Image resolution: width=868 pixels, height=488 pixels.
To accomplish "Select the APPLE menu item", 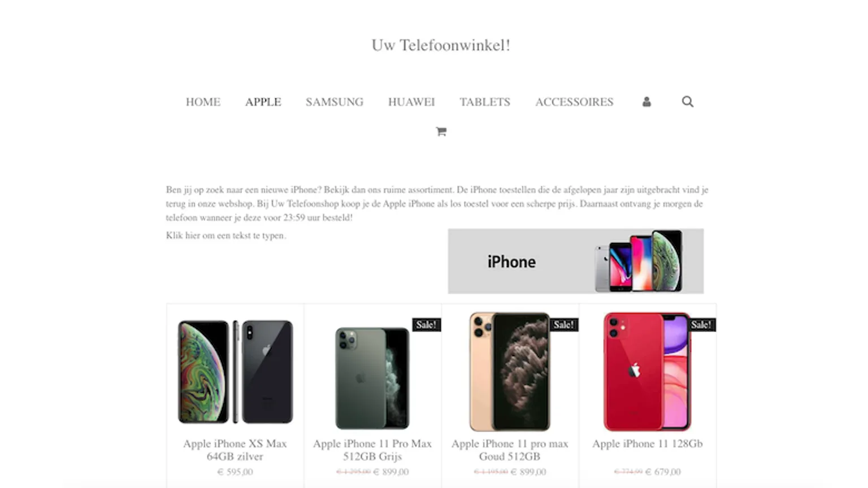I will 263,102.
